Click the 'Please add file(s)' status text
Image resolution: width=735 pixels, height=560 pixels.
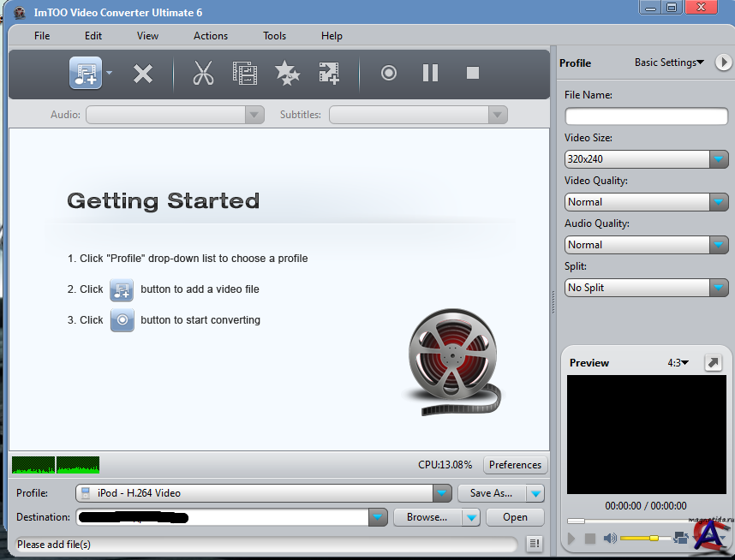54,545
